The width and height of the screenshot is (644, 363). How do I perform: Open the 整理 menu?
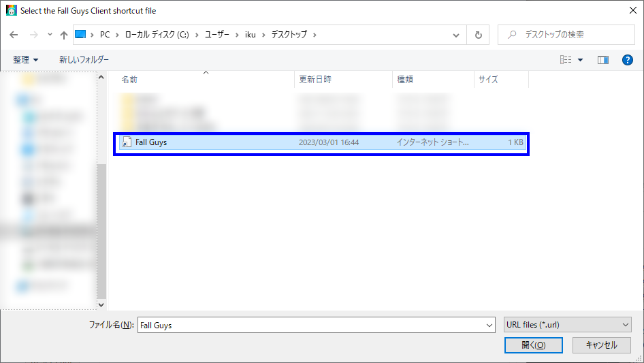(25, 60)
